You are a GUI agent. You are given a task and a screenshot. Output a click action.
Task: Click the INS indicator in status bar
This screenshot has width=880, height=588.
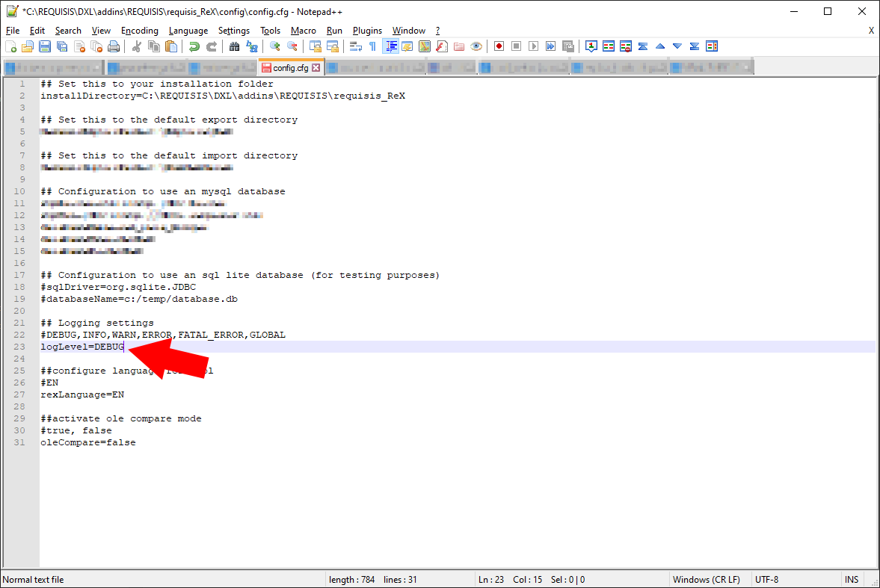[852, 580]
